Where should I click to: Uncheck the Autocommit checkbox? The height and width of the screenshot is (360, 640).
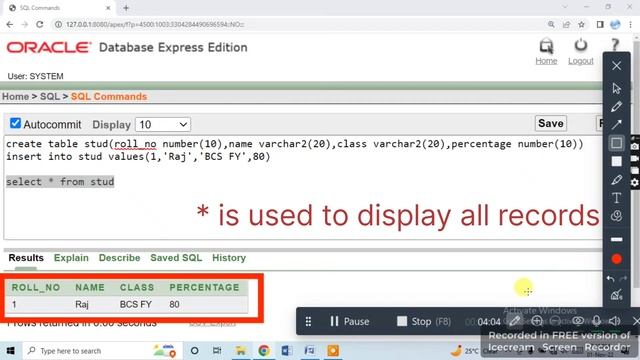coord(15,123)
